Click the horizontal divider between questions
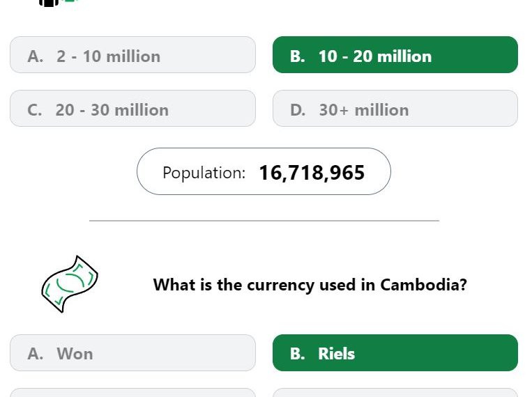This screenshot has height=397, width=532. click(264, 221)
